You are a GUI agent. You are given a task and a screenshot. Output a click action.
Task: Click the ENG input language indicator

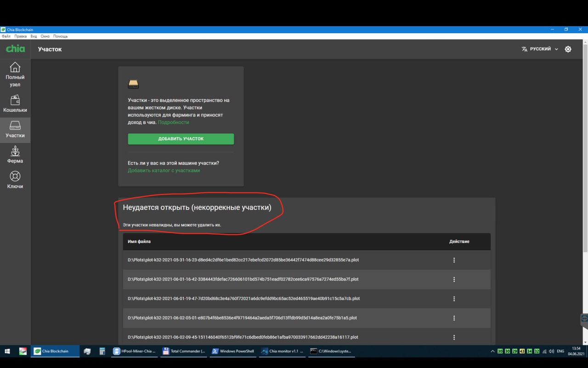click(x=560, y=351)
